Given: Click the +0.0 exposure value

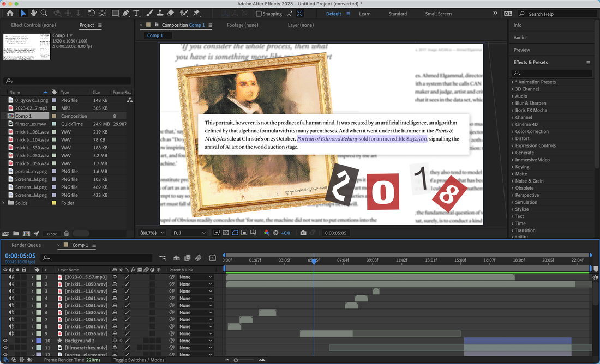Looking at the screenshot, I should (286, 233).
